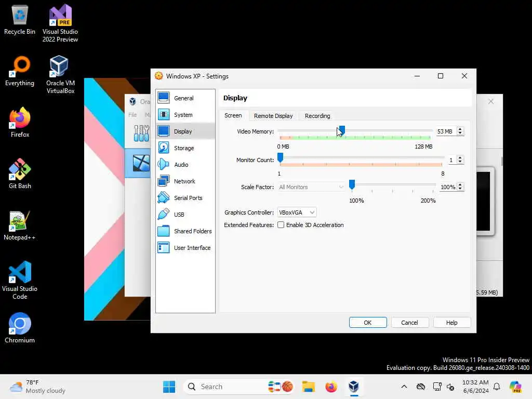
Task: Decrease Video Memory with spinner down arrow
Action: 460,134
